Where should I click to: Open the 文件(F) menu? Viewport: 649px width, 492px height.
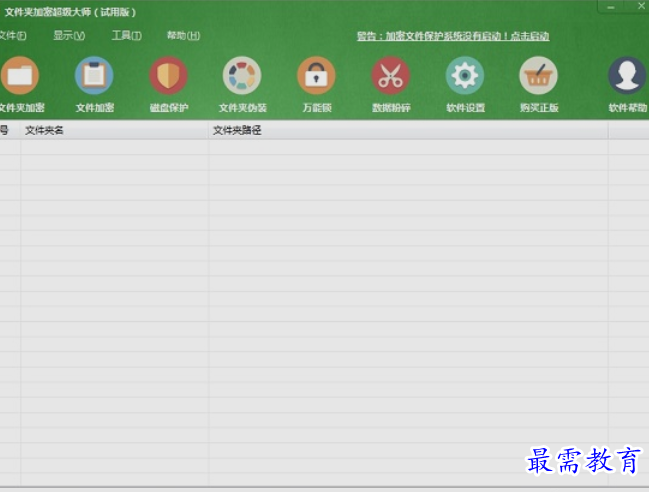[13, 36]
